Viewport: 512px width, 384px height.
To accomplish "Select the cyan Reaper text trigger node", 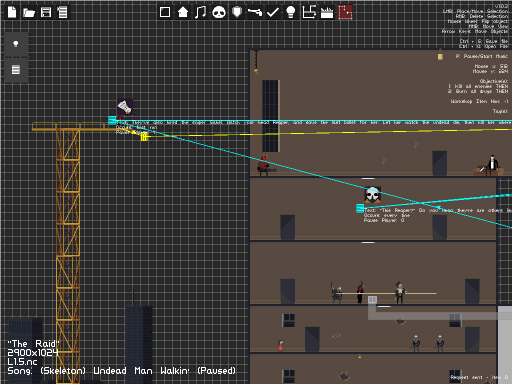I will coord(360,208).
